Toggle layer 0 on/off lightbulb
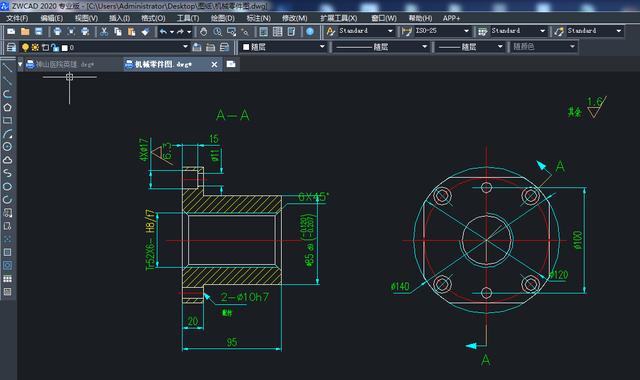This screenshot has width=640, height=380. tap(25, 47)
